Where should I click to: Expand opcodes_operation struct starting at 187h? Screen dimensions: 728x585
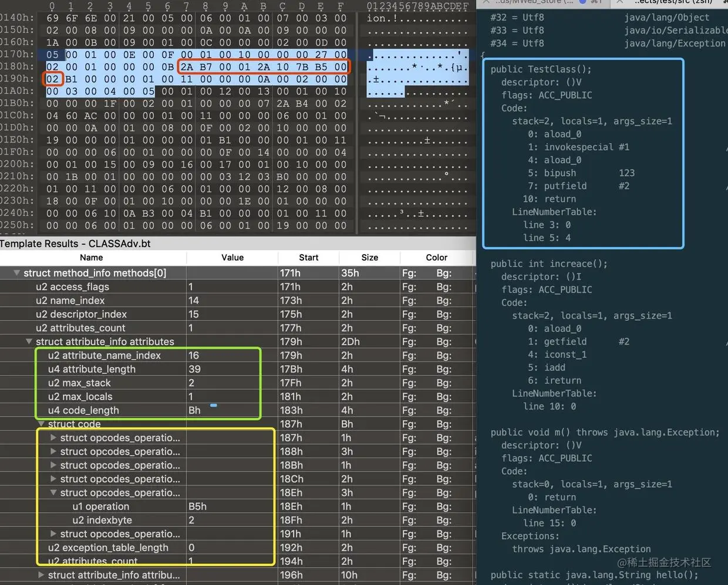pyautogui.click(x=53, y=438)
